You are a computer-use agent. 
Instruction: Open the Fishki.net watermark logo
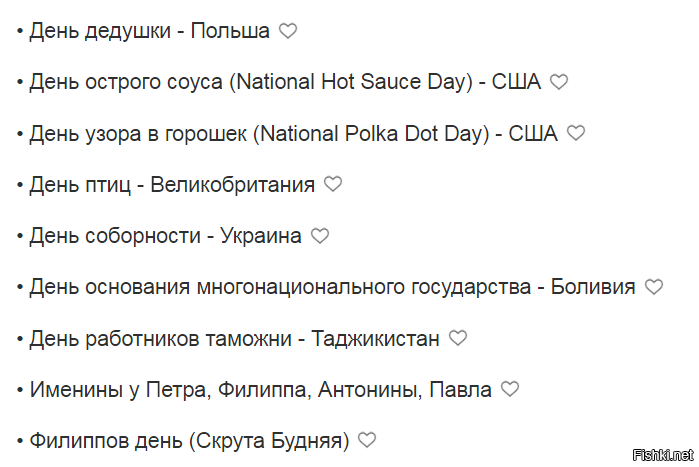tap(663, 455)
